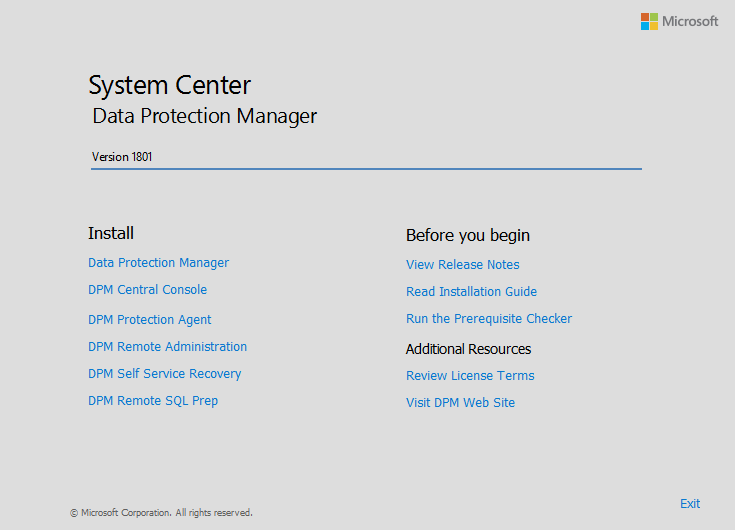Open View Release Notes
Screen dimensions: 735x530
coord(462,265)
